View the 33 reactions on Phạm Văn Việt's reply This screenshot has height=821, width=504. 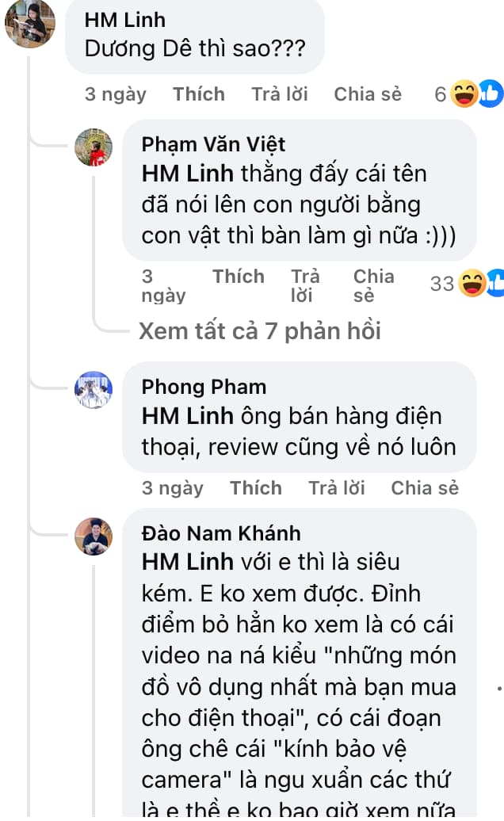tap(468, 283)
